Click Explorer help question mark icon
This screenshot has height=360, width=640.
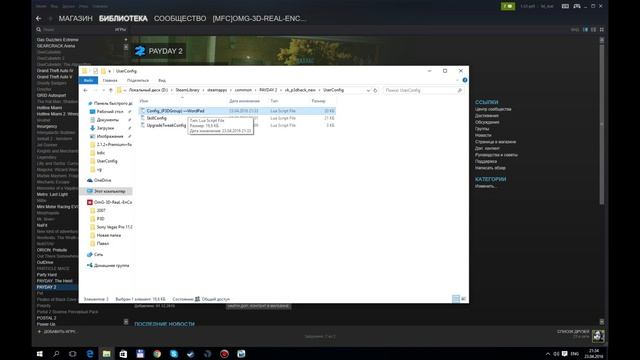pyautogui.click(x=464, y=80)
